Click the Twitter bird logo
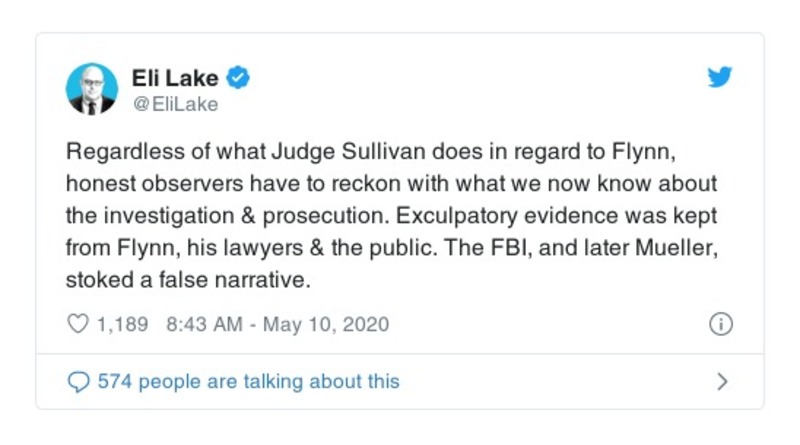 pyautogui.click(x=720, y=78)
